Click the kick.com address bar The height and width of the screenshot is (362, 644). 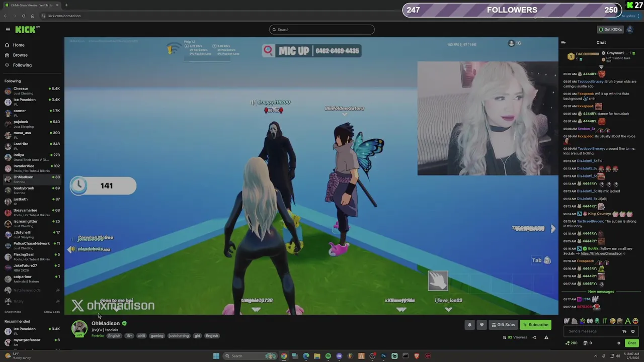(x=64, y=16)
